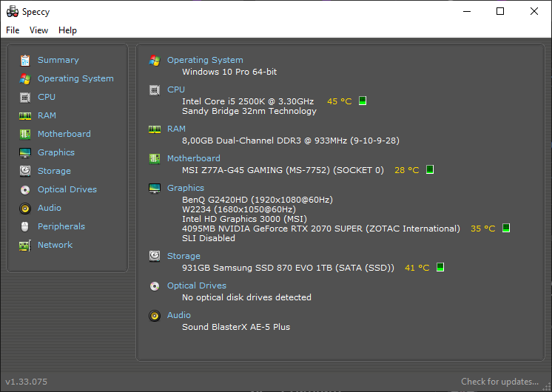Click the NVIDIA GeForce RTX 2070 SUPER line
Image resolution: width=552 pixels, height=392 pixels.
[321, 229]
